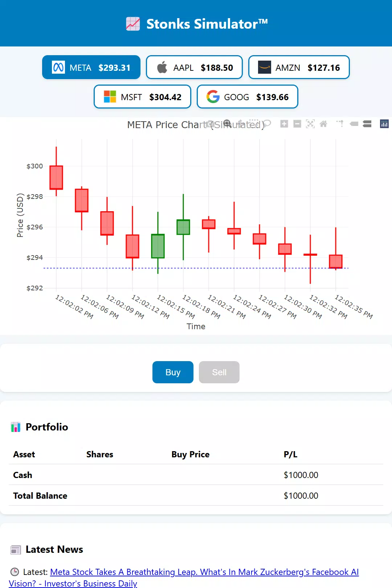Switch to the AAPL stock
The width and height of the screenshot is (392, 588).
[194, 67]
